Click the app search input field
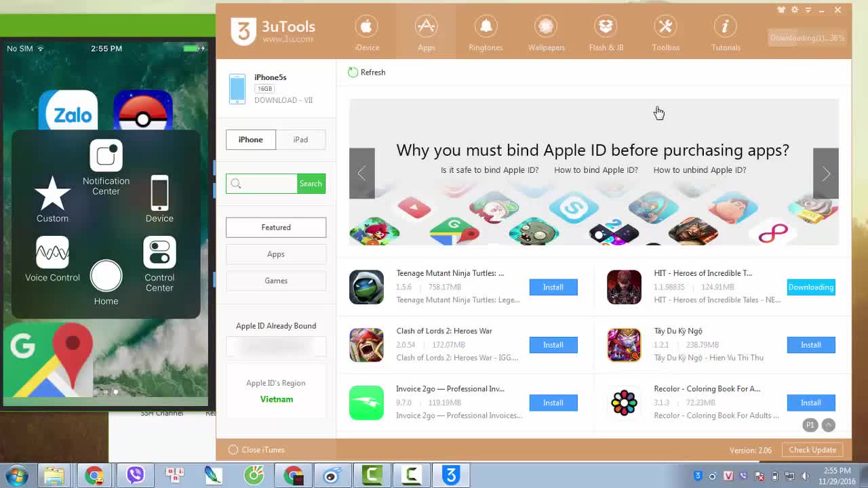 tap(262, 184)
